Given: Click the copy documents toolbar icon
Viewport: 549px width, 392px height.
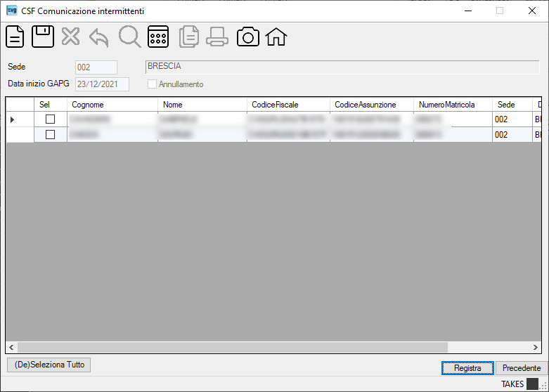Looking at the screenshot, I should pos(189,37).
